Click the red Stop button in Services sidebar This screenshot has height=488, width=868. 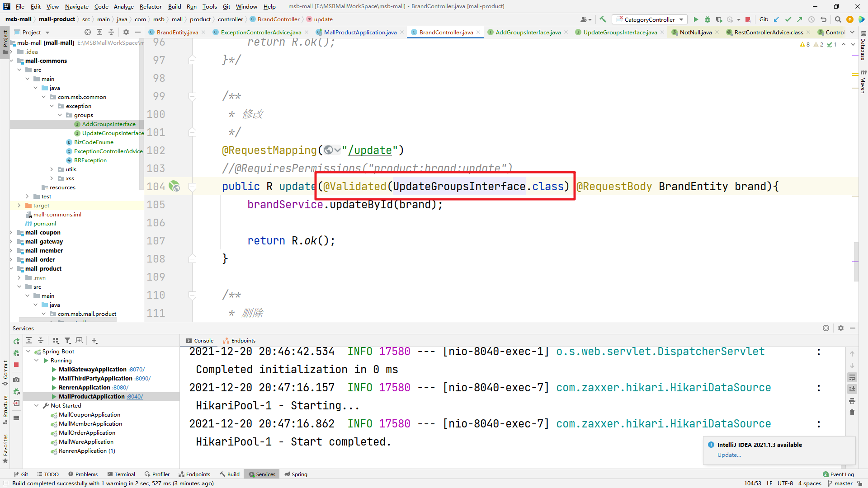(x=16, y=365)
